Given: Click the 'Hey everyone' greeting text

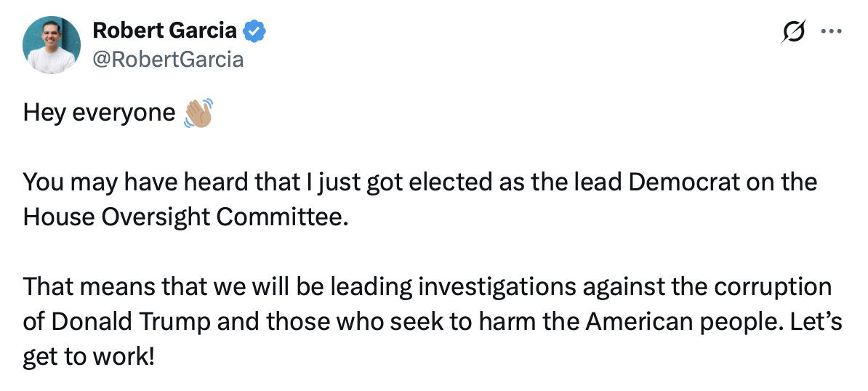Looking at the screenshot, I should tap(99, 114).
